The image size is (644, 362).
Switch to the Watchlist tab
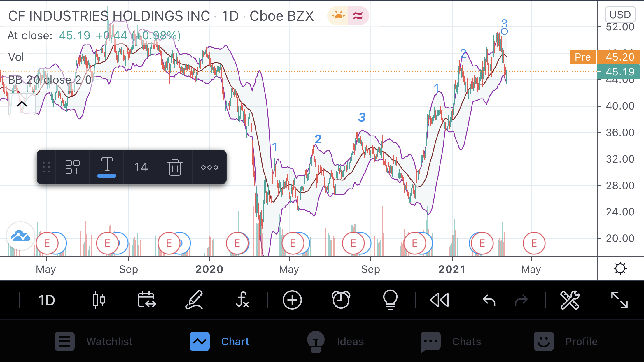pos(94,341)
